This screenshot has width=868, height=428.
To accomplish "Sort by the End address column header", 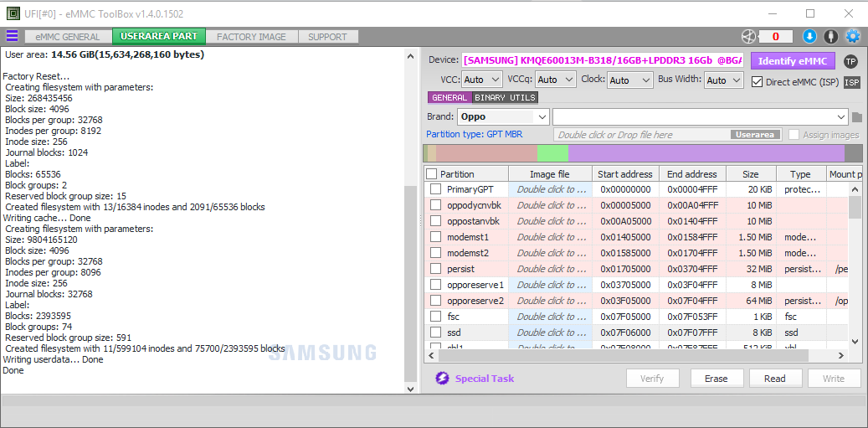I will 692,174.
